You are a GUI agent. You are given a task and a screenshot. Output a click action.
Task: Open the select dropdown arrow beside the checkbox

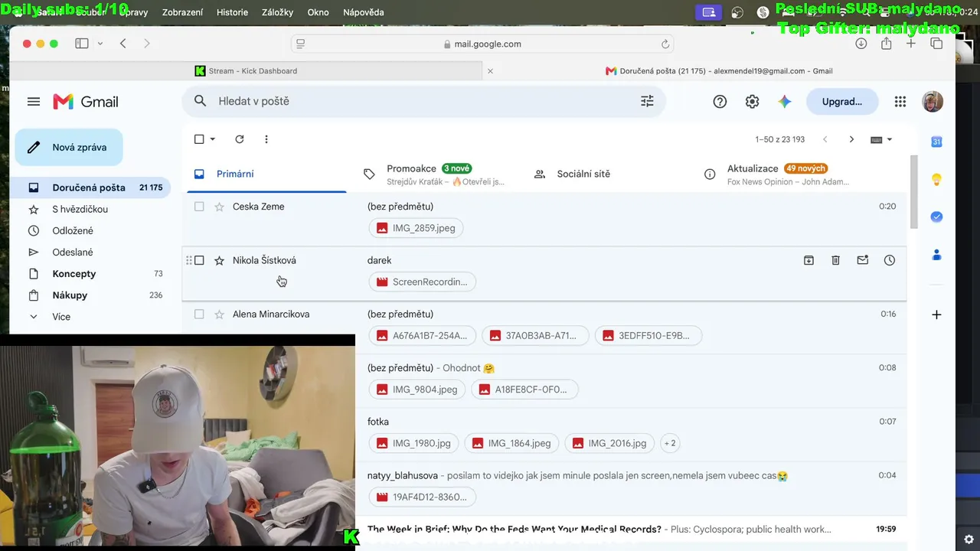(213, 139)
